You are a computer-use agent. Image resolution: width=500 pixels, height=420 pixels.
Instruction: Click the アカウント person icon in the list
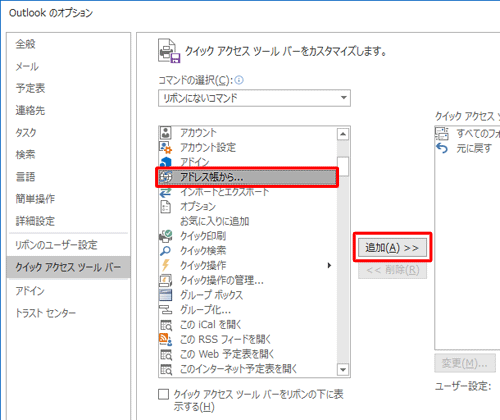[166, 133]
